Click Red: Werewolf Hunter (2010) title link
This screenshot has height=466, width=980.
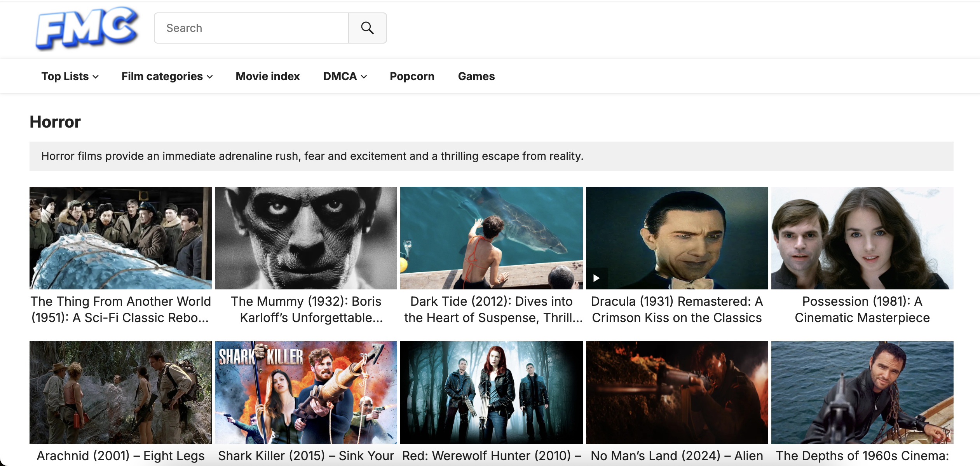point(492,456)
